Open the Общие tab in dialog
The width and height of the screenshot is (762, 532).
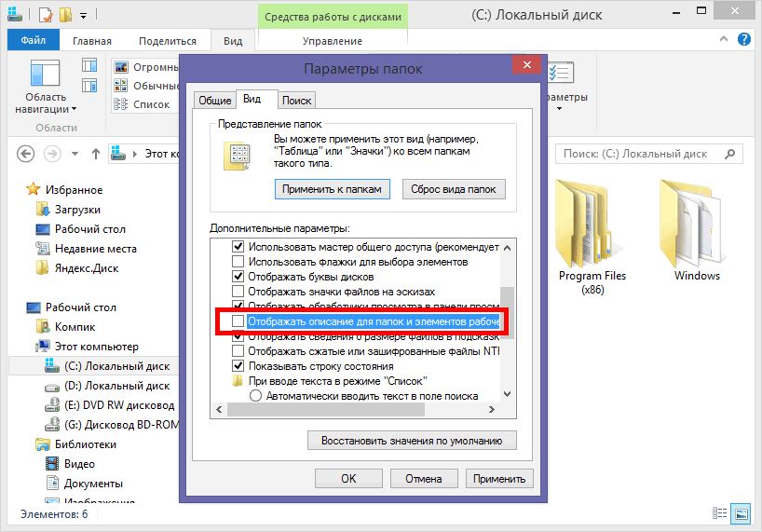click(215, 100)
